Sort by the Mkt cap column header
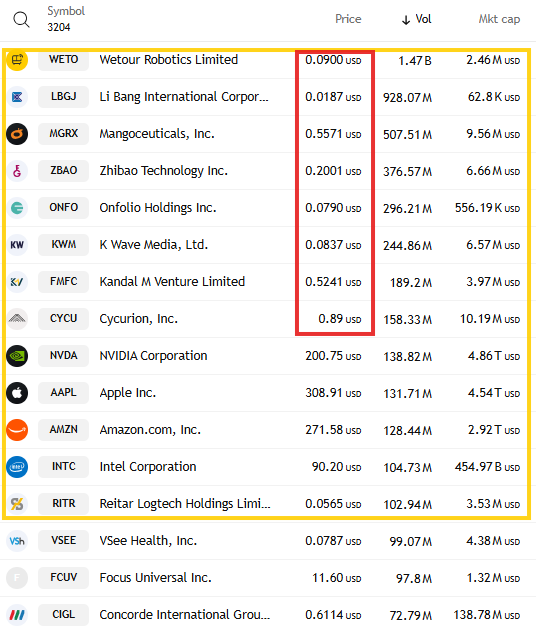This screenshot has height=630, width=536. click(x=499, y=19)
